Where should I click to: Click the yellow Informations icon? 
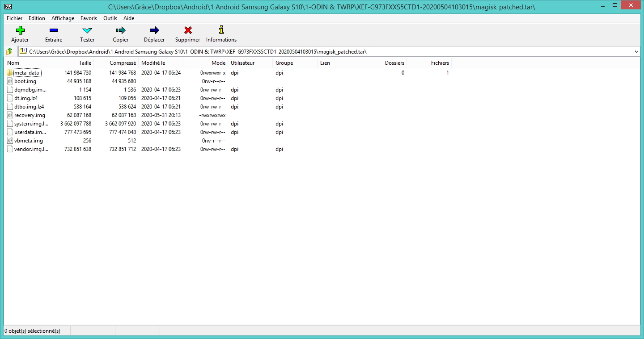(221, 30)
